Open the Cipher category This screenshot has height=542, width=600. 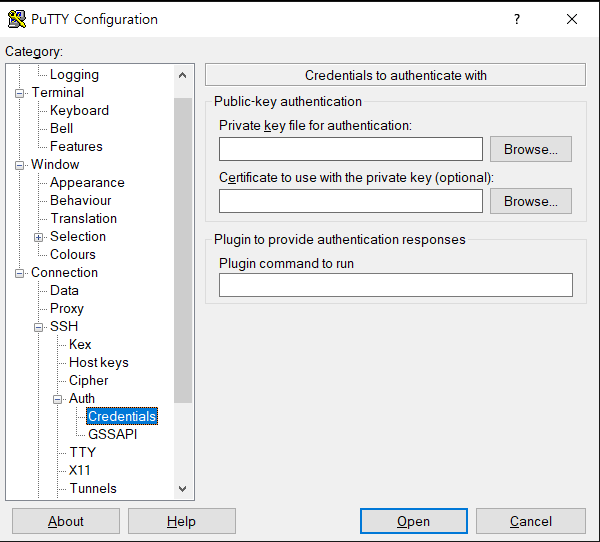(x=88, y=380)
